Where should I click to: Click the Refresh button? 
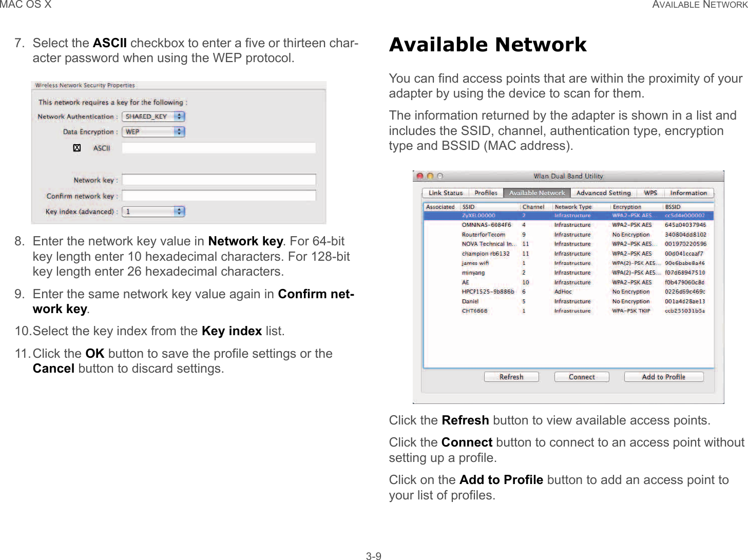pos(511,377)
